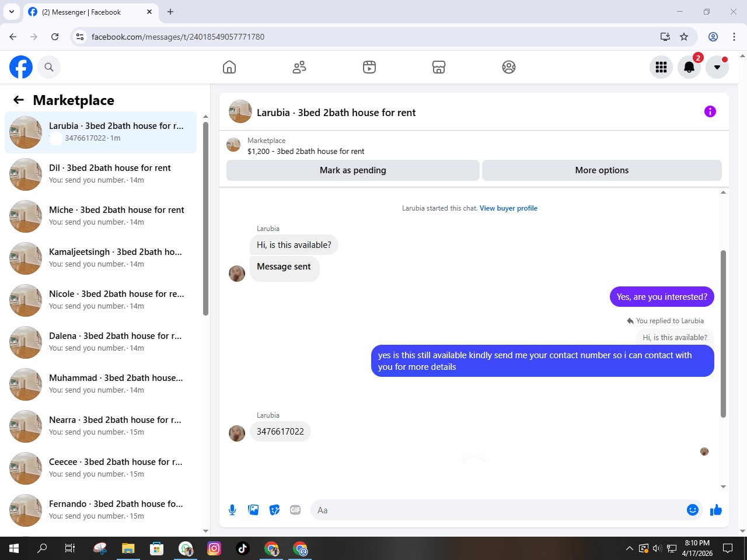The width and height of the screenshot is (747, 560).
Task: Open Nicole conversation in list
Action: click(x=100, y=300)
